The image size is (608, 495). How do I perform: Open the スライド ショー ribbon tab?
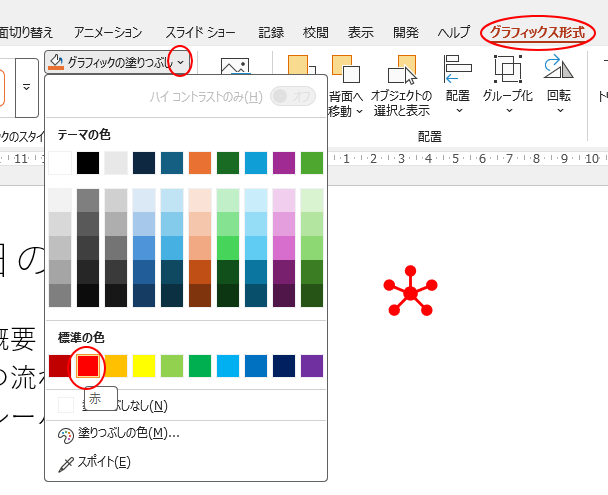point(200,32)
